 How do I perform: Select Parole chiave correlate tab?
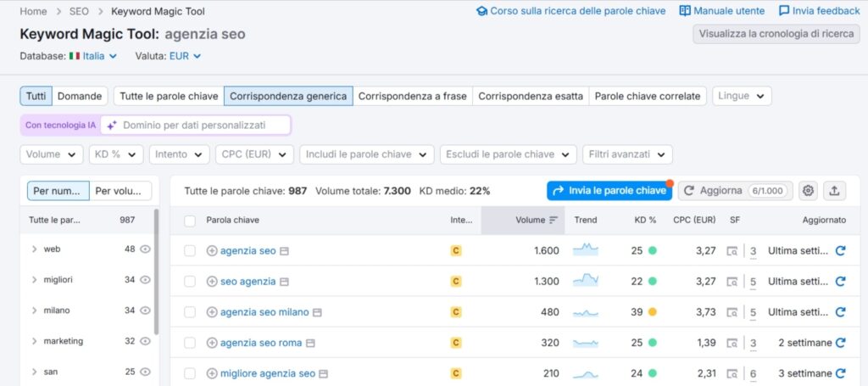point(648,96)
